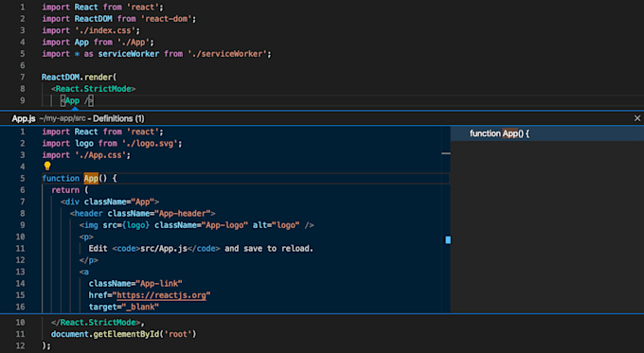Click document.getElementById('root') text
Viewport: 644px width, 353px height.
pyautogui.click(x=124, y=334)
